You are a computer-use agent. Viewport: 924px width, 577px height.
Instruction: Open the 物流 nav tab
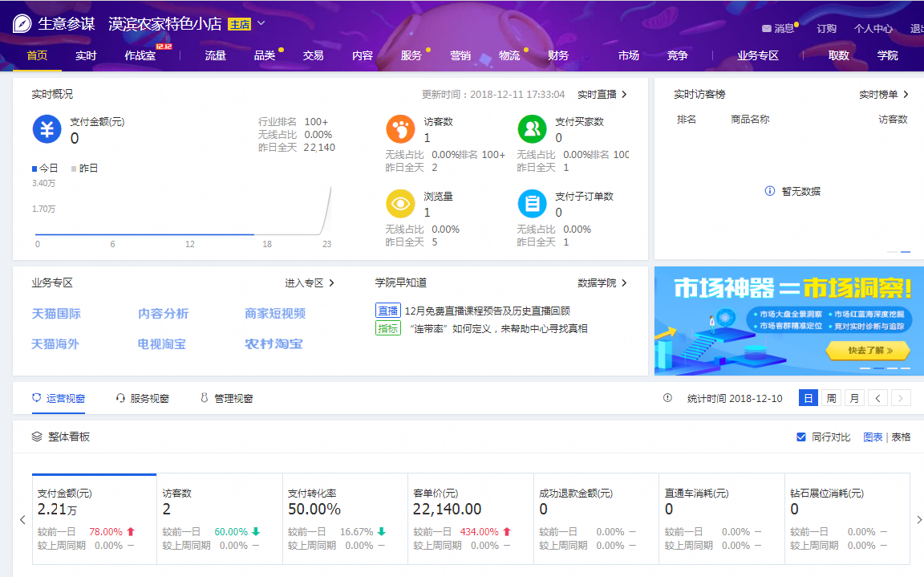click(x=509, y=55)
